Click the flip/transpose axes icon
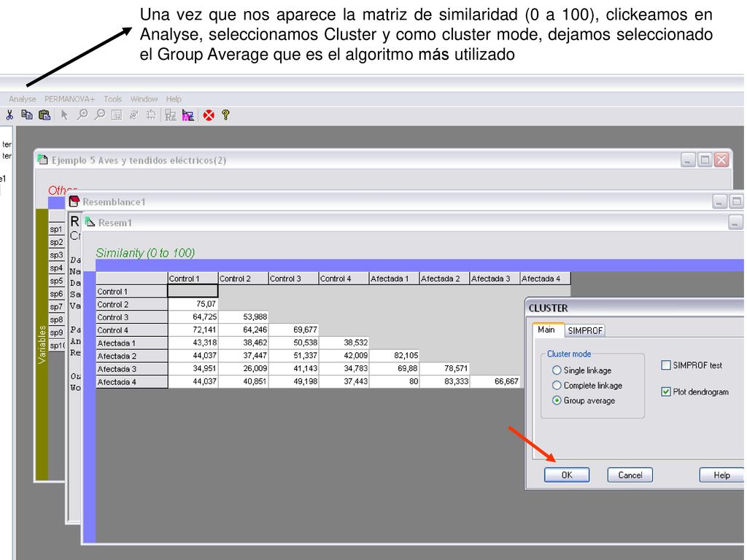 (151, 114)
